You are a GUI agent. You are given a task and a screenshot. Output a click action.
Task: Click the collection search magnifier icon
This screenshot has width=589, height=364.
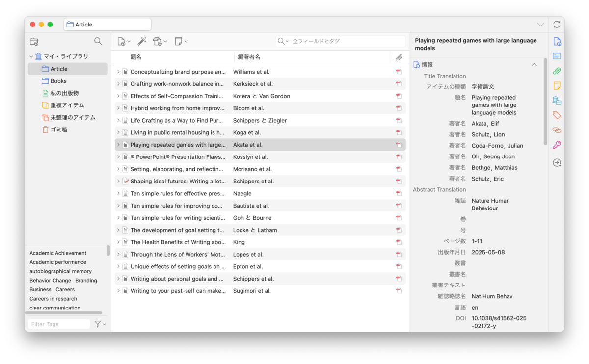pos(98,42)
